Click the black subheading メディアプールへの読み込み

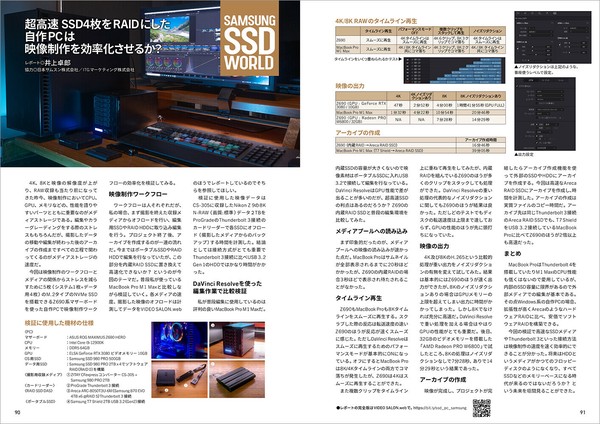coord(371,232)
